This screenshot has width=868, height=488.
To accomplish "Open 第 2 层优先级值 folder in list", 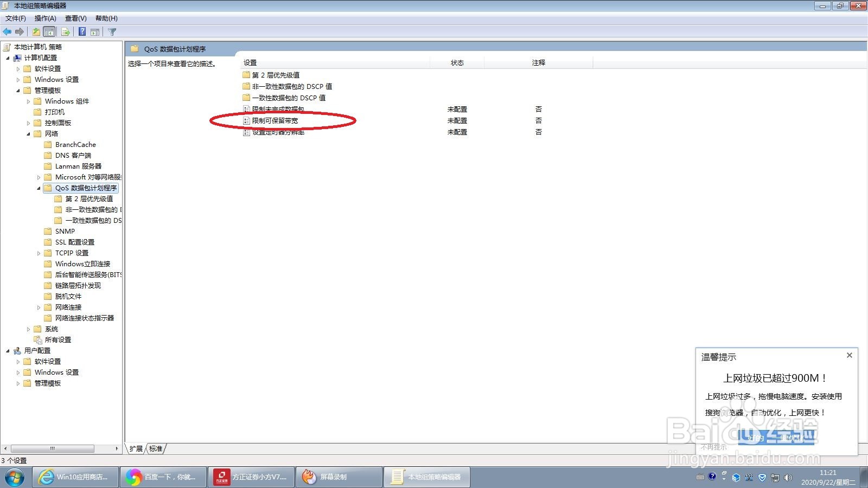I will click(276, 75).
